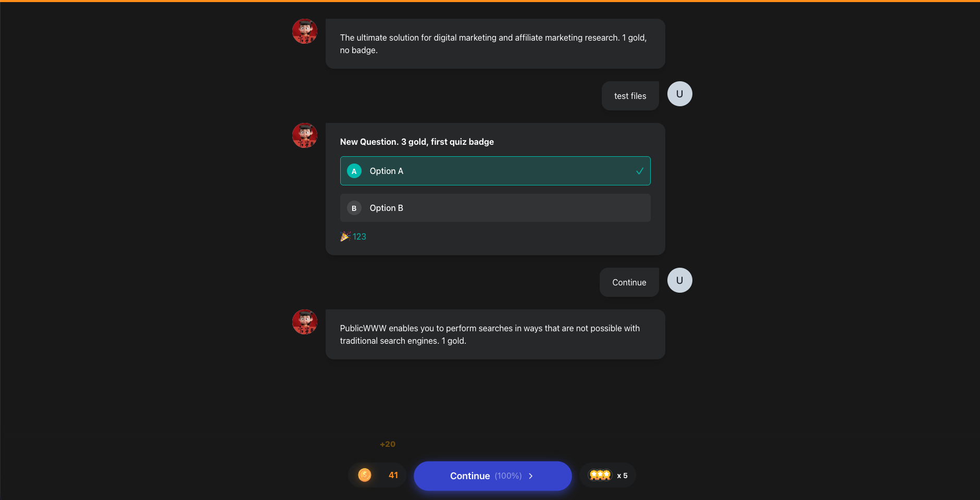980x500 pixels.
Task: Select Option A in the quiz
Action: pos(495,171)
